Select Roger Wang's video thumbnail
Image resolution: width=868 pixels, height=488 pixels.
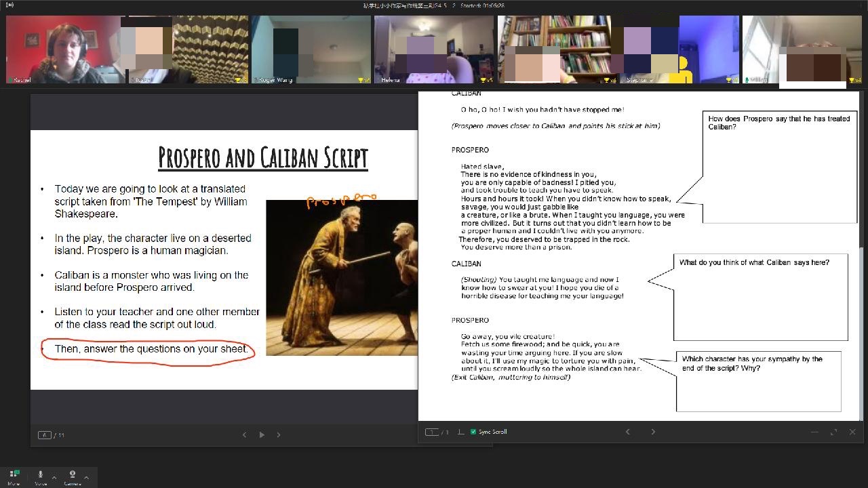coord(311,49)
